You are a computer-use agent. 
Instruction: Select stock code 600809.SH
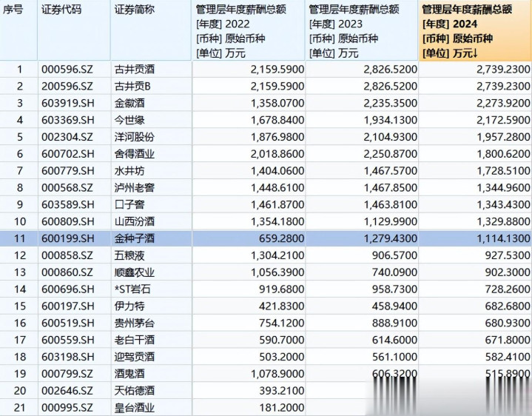[x=68, y=222]
